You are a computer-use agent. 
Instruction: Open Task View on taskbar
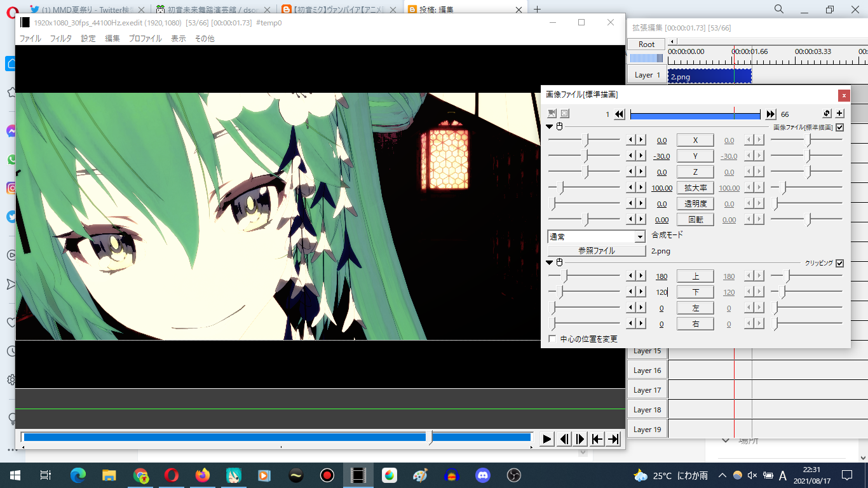[x=46, y=475]
